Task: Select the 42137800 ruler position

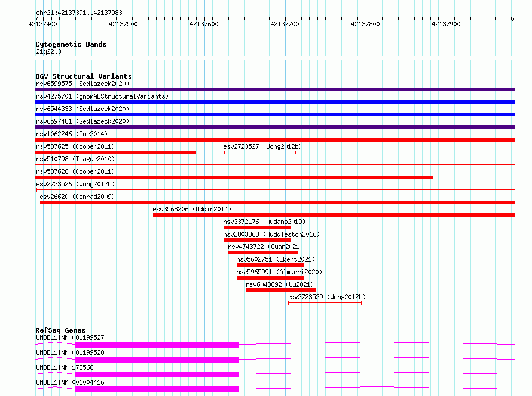Action: tap(365, 24)
